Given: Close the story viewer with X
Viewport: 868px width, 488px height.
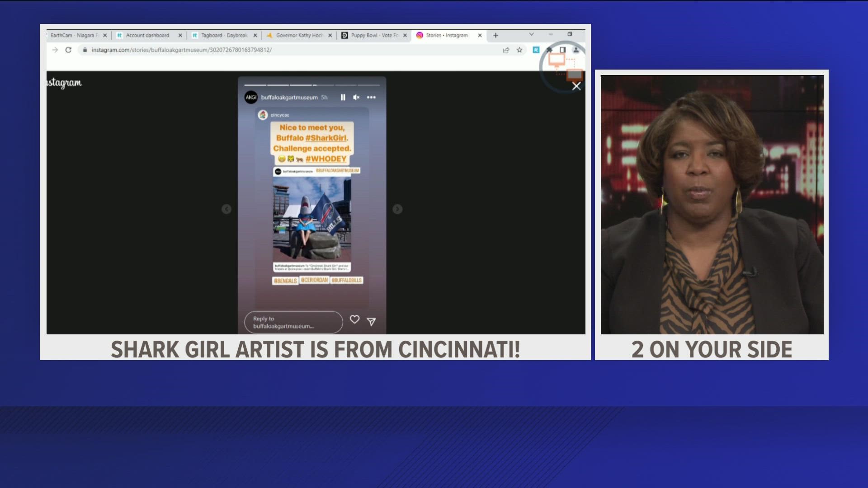Looking at the screenshot, I should click(x=576, y=86).
